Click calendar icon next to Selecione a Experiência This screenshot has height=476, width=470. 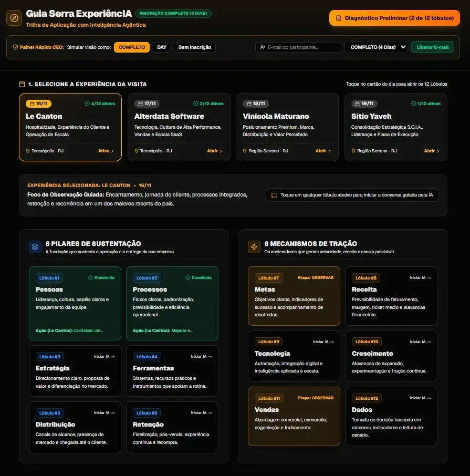22,84
